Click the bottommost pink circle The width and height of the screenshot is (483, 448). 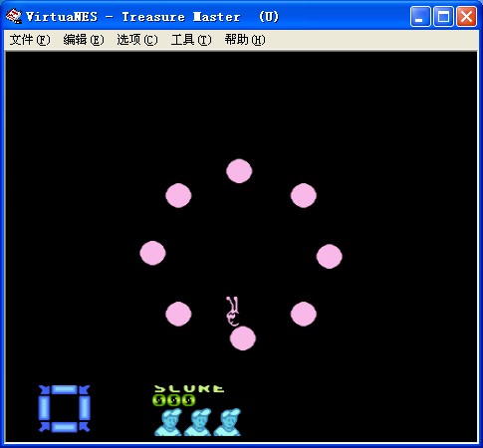click(x=243, y=338)
